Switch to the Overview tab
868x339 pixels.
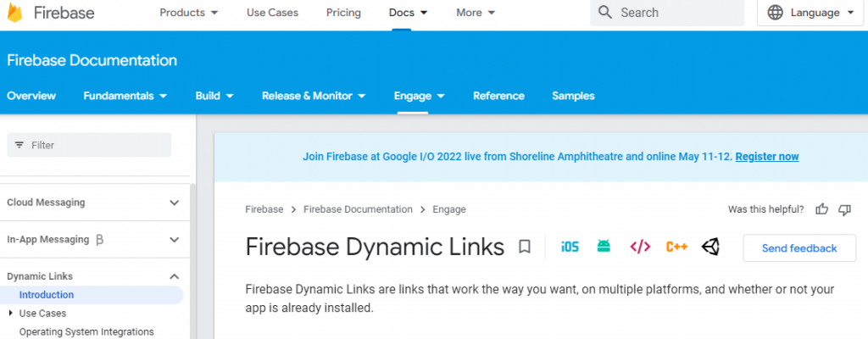pos(31,96)
